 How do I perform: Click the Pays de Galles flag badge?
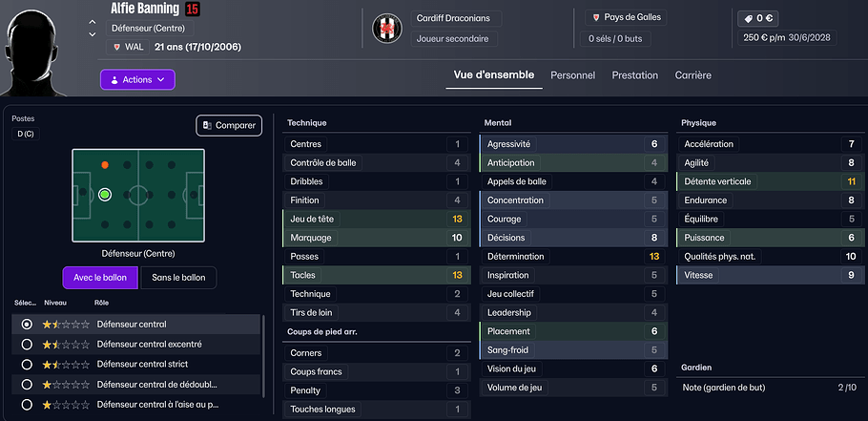(x=595, y=17)
